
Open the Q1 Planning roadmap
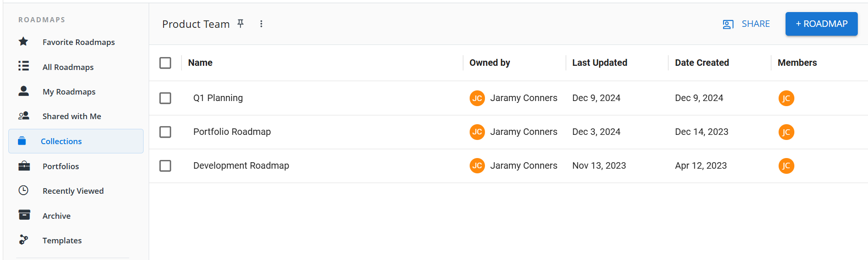click(x=218, y=98)
